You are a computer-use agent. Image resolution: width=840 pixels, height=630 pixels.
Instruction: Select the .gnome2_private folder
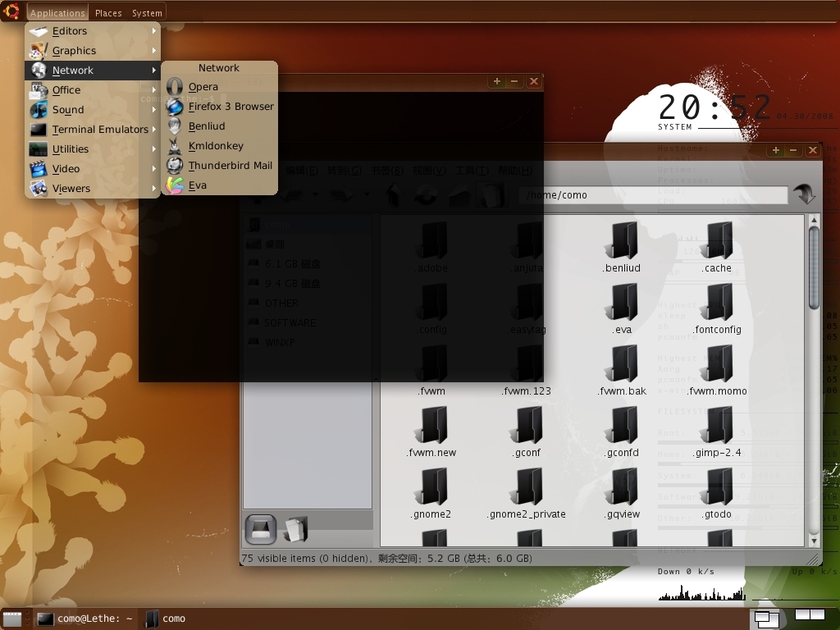pos(527,494)
